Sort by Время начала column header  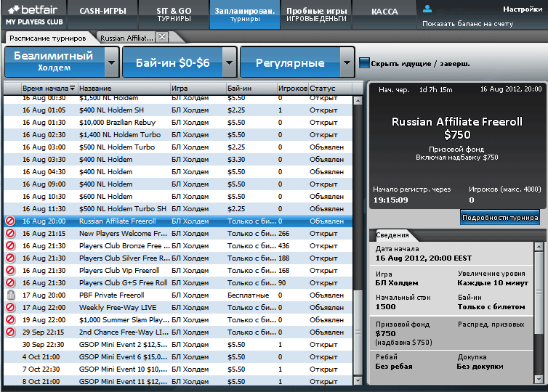48,89
